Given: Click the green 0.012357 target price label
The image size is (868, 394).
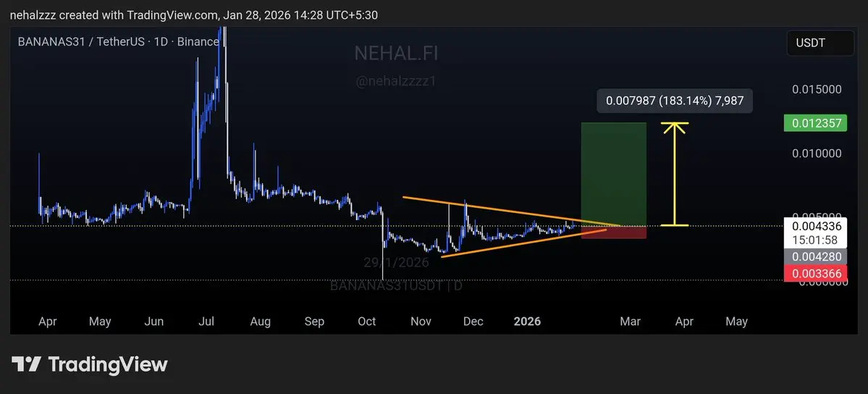Looking at the screenshot, I should [815, 123].
